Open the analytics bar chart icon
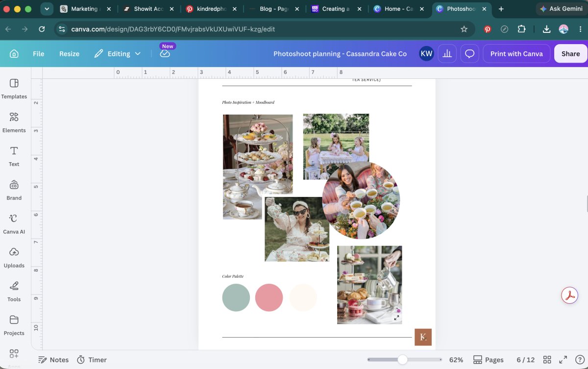The width and height of the screenshot is (588, 369). (x=447, y=53)
